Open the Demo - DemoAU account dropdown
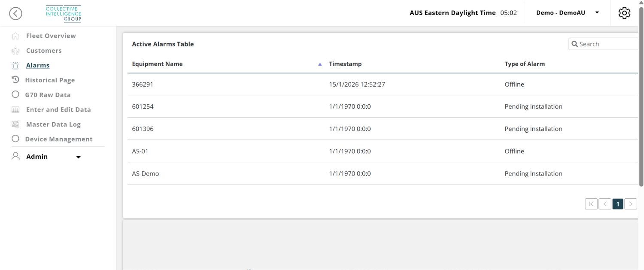Screen dimensions: 644x270 point(567,13)
